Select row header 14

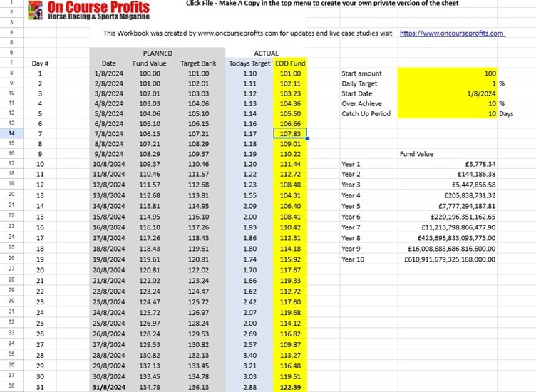[11, 133]
